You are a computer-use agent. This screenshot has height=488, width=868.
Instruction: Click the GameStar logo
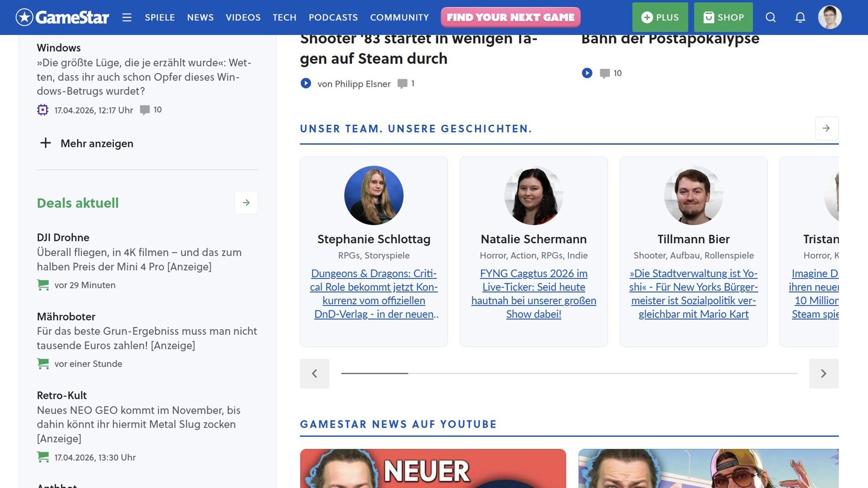coord(63,17)
